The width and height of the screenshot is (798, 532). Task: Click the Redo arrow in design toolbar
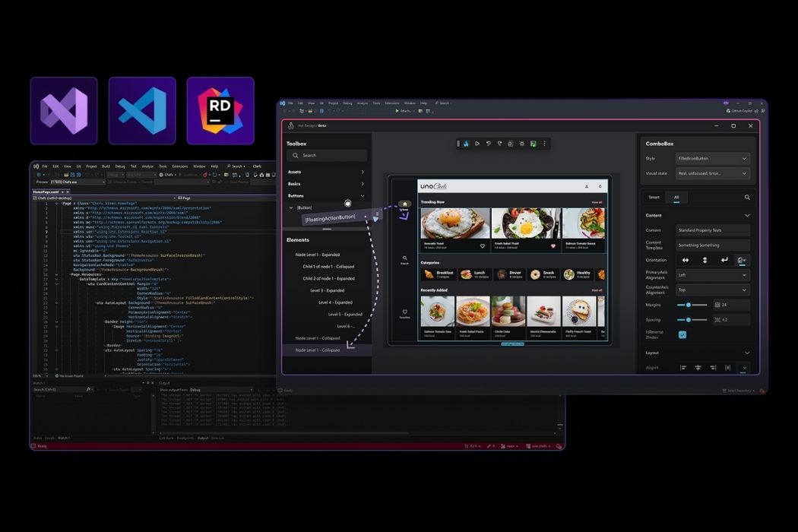coord(499,144)
